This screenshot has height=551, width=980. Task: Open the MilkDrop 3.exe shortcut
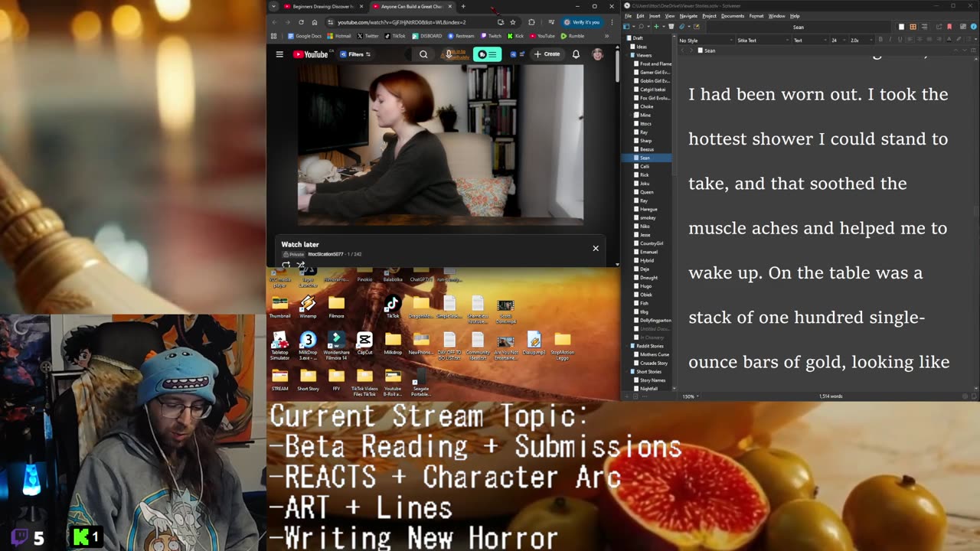click(308, 345)
